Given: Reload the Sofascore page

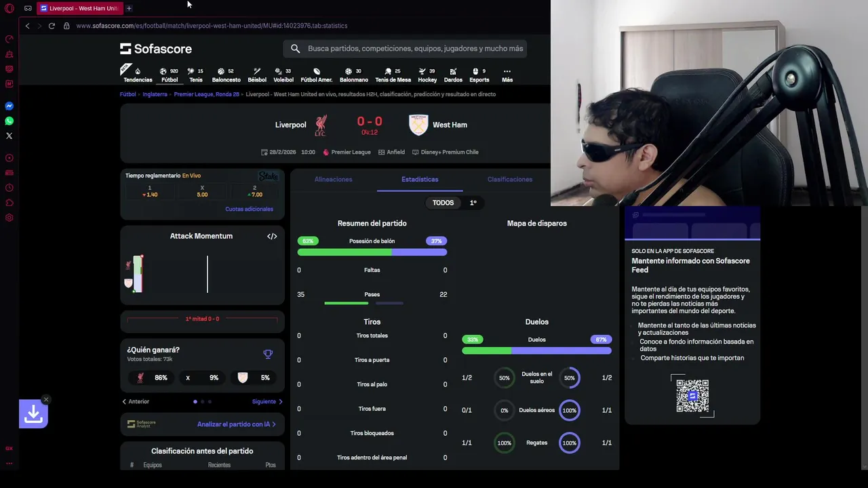Looking at the screenshot, I should (x=52, y=26).
